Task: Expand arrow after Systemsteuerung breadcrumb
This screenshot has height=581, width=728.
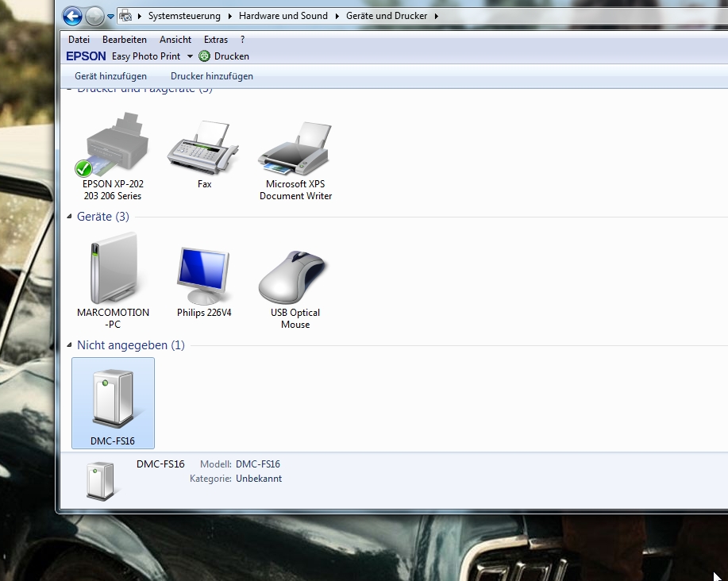Action: point(229,16)
